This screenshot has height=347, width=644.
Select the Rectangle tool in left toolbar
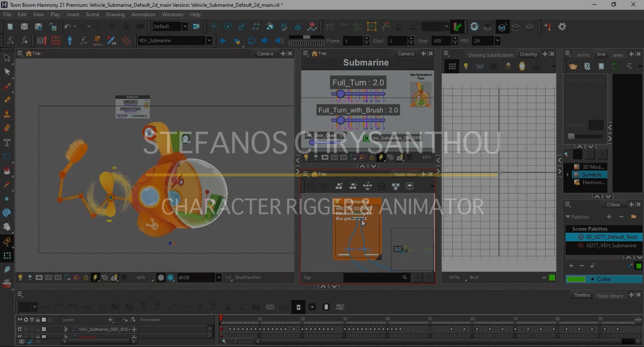(x=7, y=157)
